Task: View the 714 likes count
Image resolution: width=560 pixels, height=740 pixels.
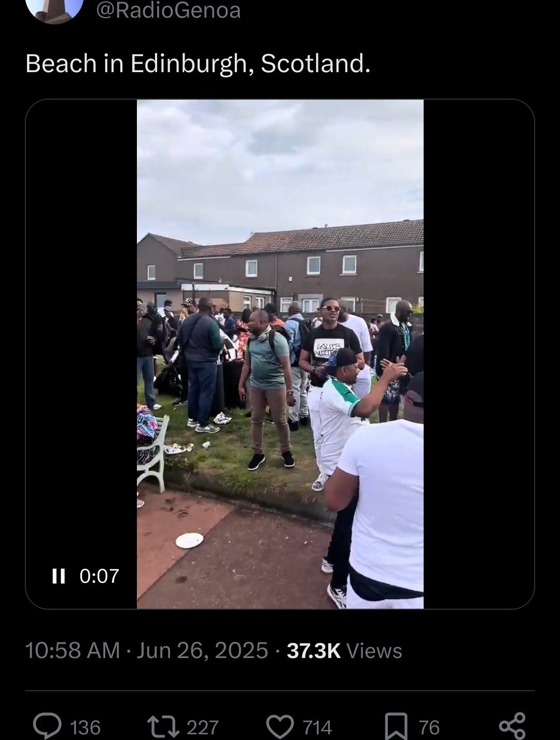Action: pyautogui.click(x=317, y=727)
